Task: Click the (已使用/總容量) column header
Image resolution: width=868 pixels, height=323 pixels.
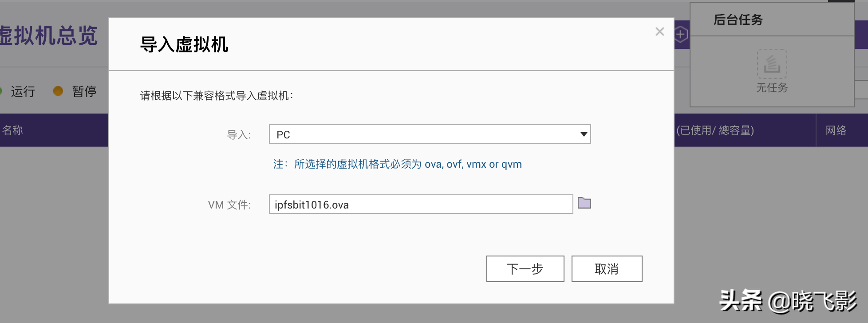Action: pos(715,130)
